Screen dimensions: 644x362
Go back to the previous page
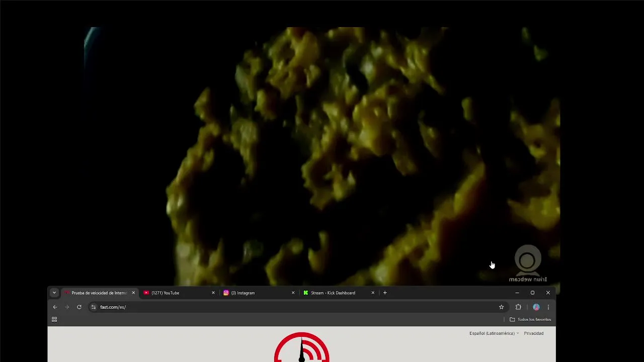[55, 307]
